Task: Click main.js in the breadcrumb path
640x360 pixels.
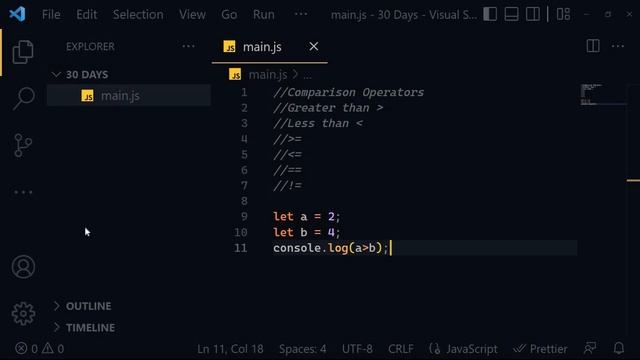Action: coord(268,75)
